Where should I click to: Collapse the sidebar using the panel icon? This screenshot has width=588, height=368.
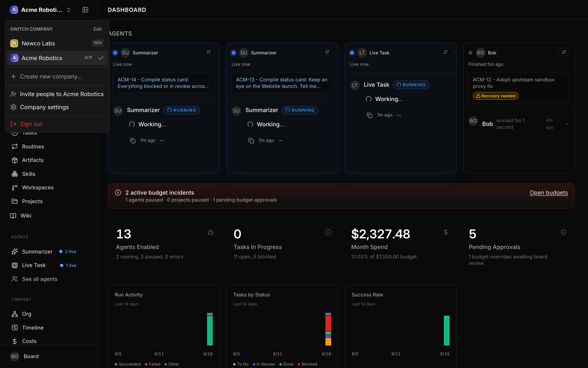tap(85, 10)
